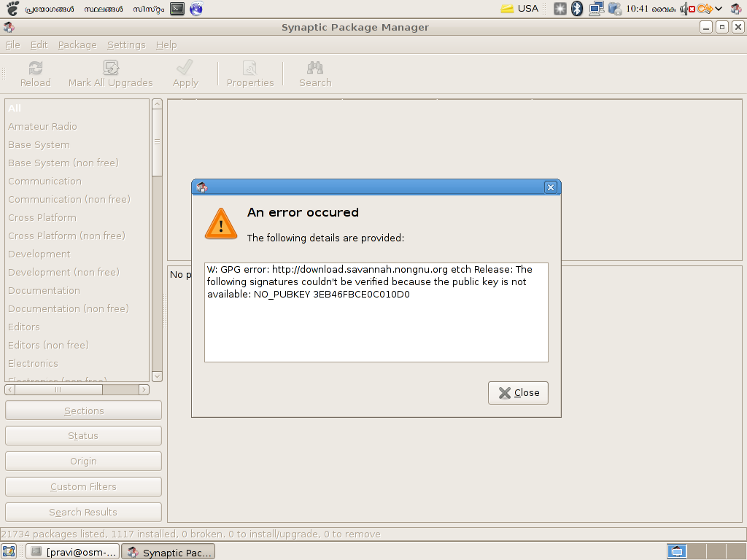Click the Sections filter button
This screenshot has height=560, width=747.
pos(83,411)
